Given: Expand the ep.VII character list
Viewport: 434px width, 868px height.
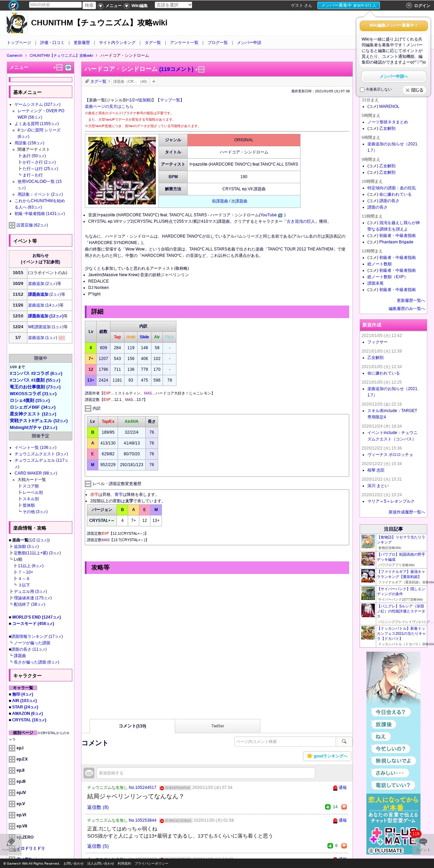Looking at the screenshot, I should [12, 826].
